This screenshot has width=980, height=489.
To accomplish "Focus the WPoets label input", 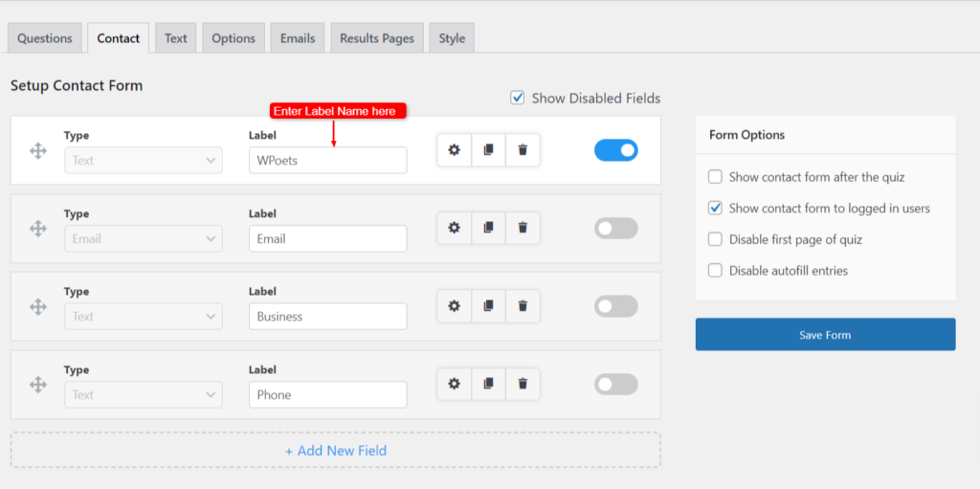I will click(x=327, y=160).
